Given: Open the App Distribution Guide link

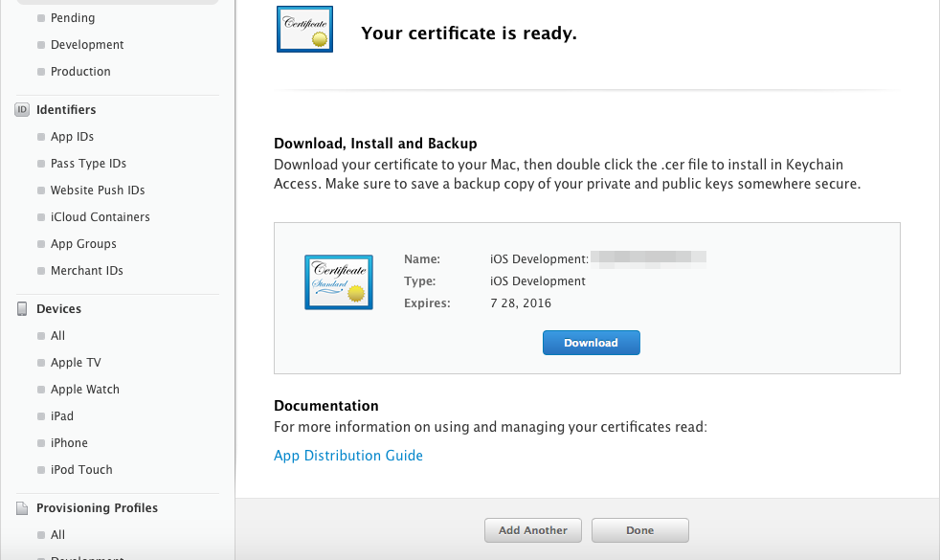Looking at the screenshot, I should [348, 456].
